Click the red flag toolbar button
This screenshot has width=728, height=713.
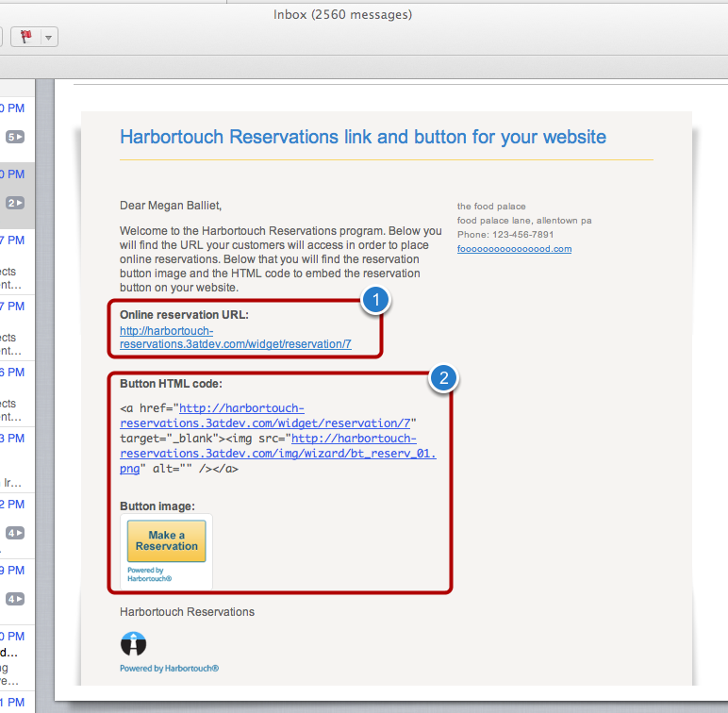coord(26,37)
